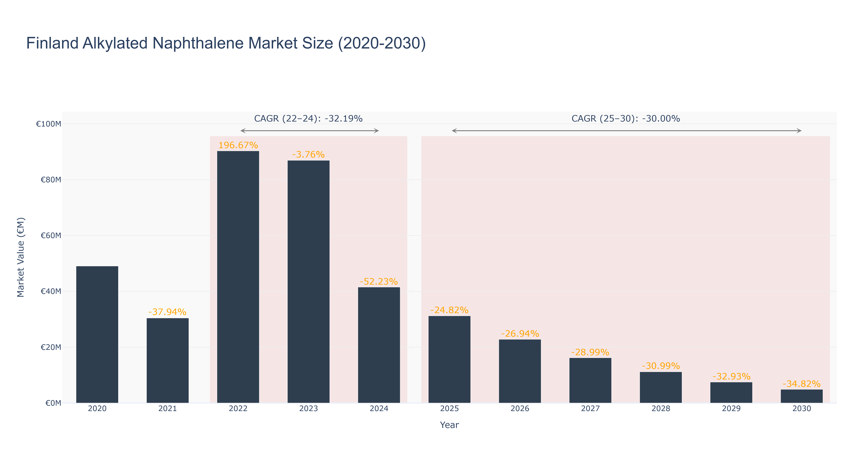The image size is (868, 465).
Task: Click the chart title text
Action: 226,43
